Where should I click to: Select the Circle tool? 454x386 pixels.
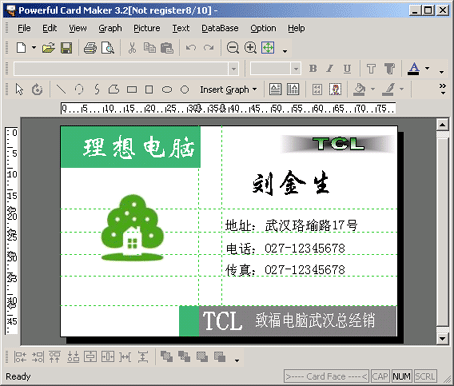click(184, 89)
